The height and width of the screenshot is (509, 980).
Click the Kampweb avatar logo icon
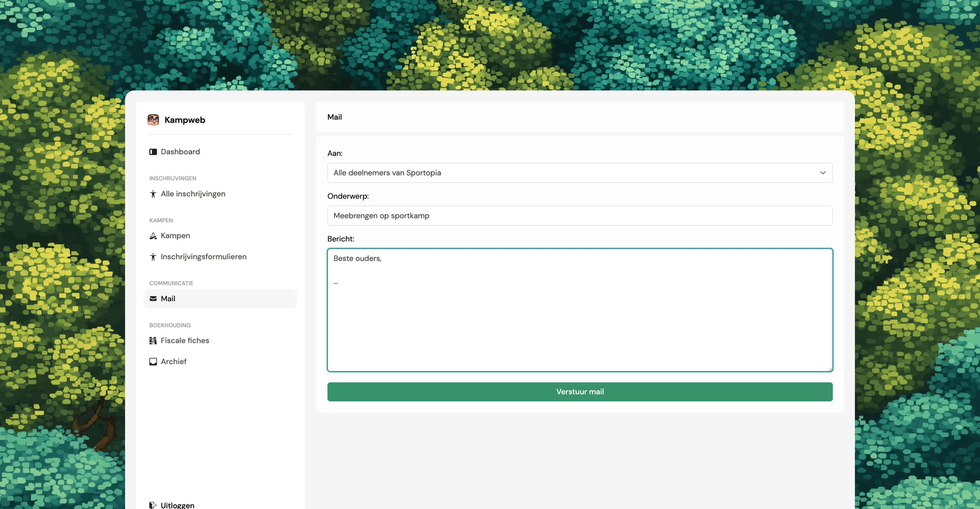pyautogui.click(x=153, y=120)
